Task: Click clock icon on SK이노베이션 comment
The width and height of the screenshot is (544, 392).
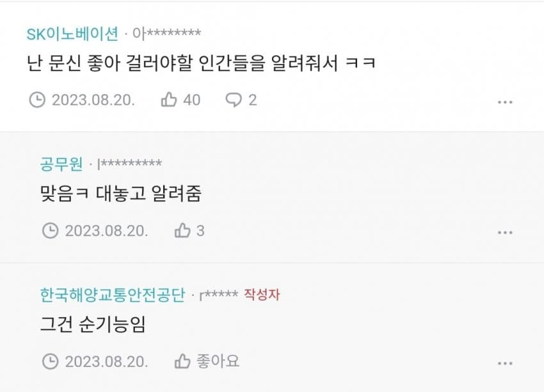Action: coord(37,100)
